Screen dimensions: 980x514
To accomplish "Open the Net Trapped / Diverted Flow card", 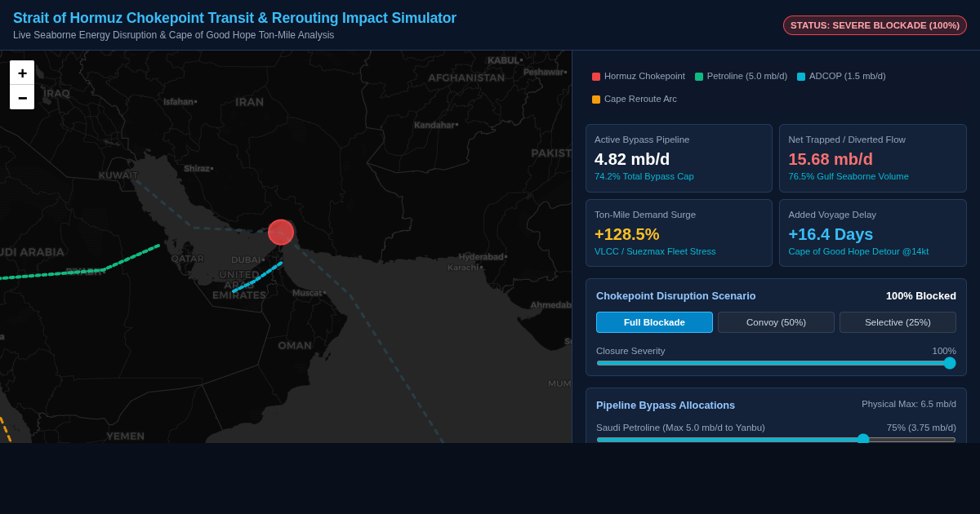I will point(873,158).
